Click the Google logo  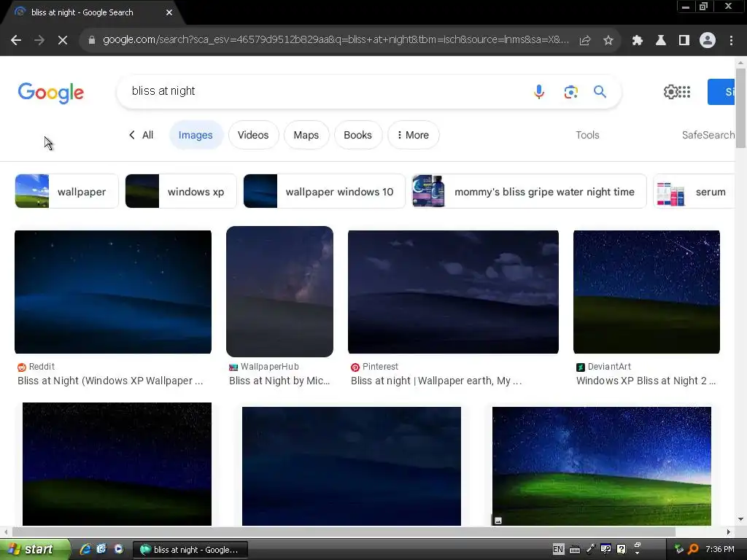click(51, 93)
